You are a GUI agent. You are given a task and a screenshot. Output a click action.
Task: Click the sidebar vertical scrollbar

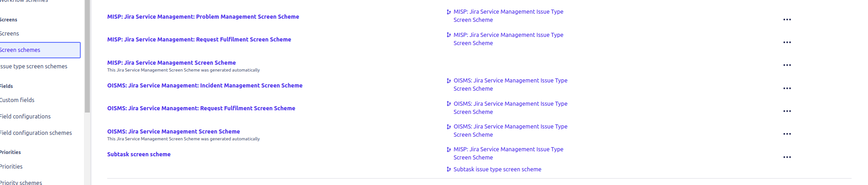(87, 56)
